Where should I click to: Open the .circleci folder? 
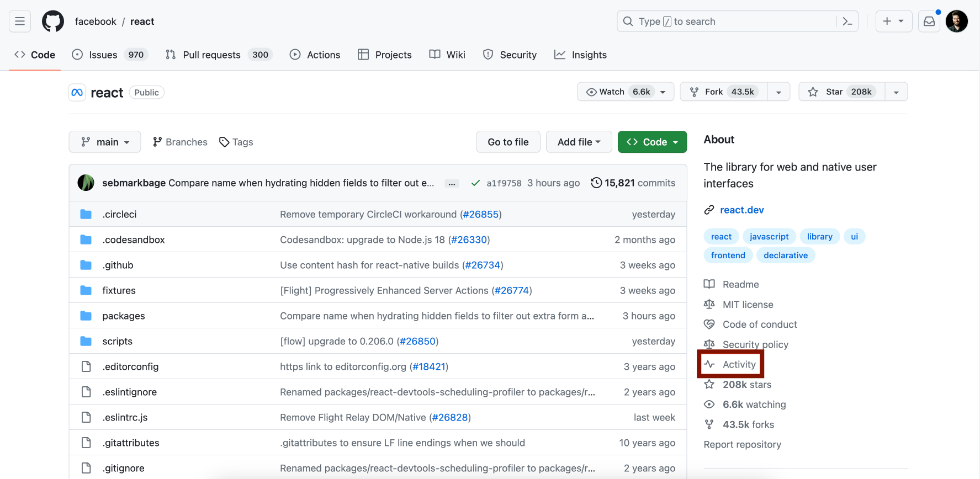point(119,214)
